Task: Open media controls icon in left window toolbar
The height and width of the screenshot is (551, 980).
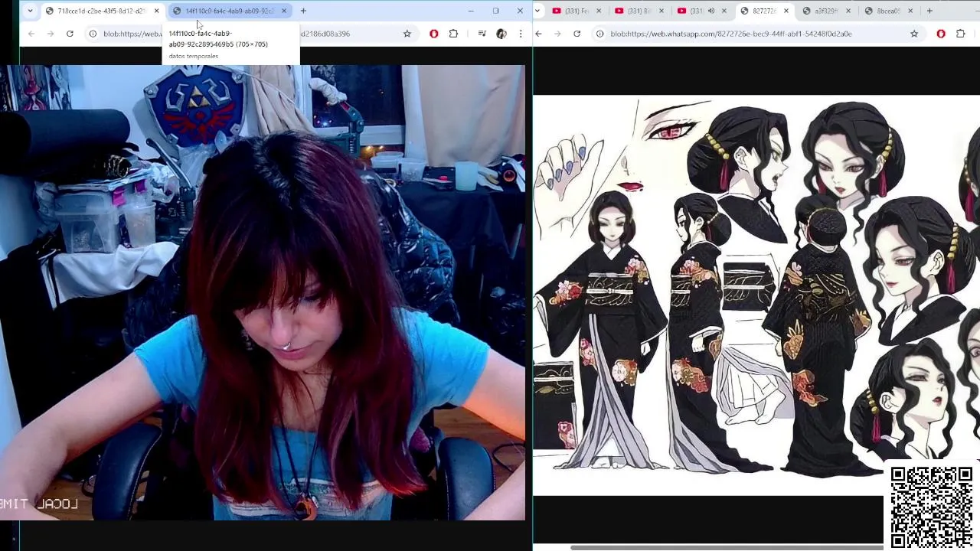Action: [482, 34]
